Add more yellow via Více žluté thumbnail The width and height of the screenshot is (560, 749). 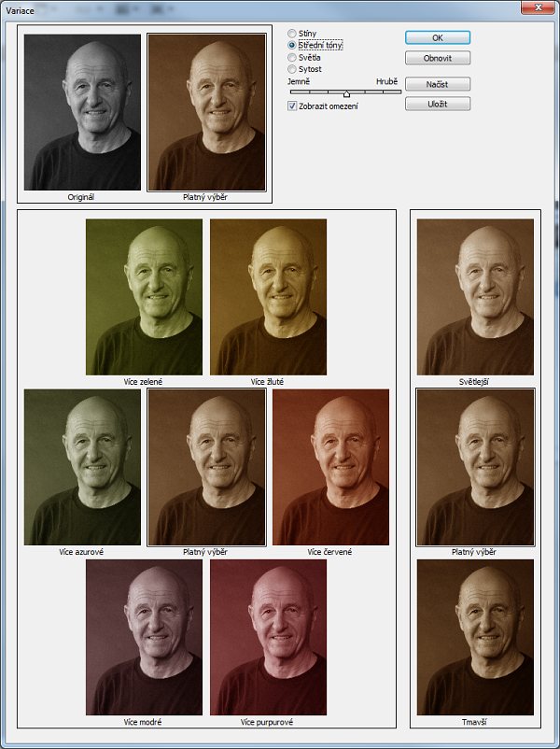(x=268, y=296)
